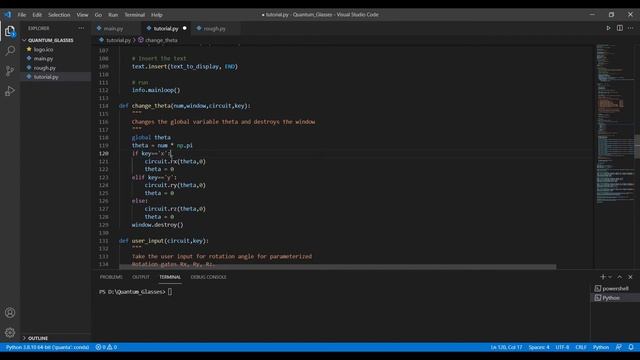Click the def user_input line of code
The width and height of the screenshot is (640, 360).
[x=164, y=241]
